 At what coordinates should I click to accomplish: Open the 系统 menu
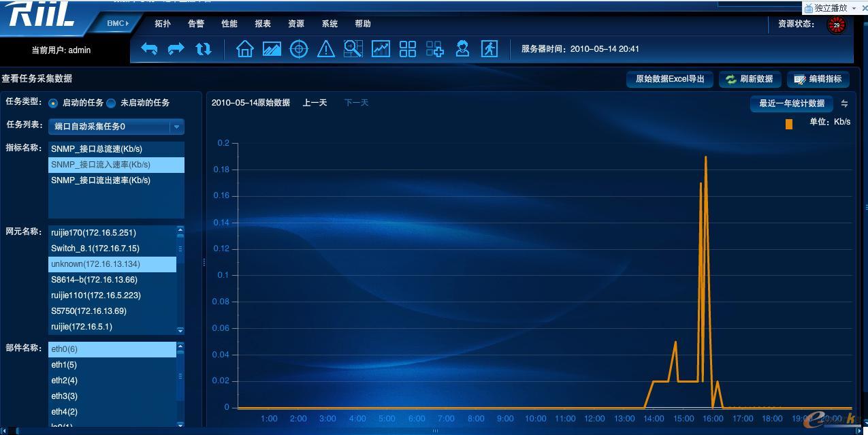[329, 23]
